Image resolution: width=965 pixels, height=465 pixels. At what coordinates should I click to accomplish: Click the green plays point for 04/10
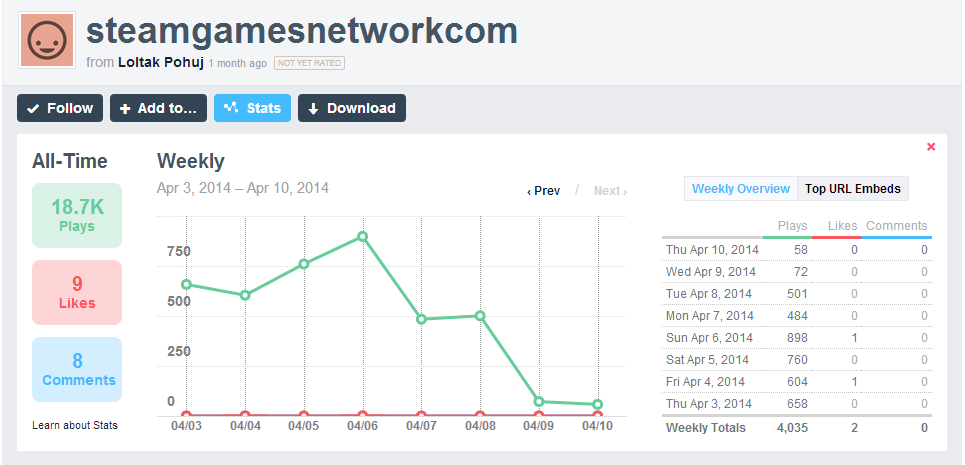pyautogui.click(x=598, y=404)
